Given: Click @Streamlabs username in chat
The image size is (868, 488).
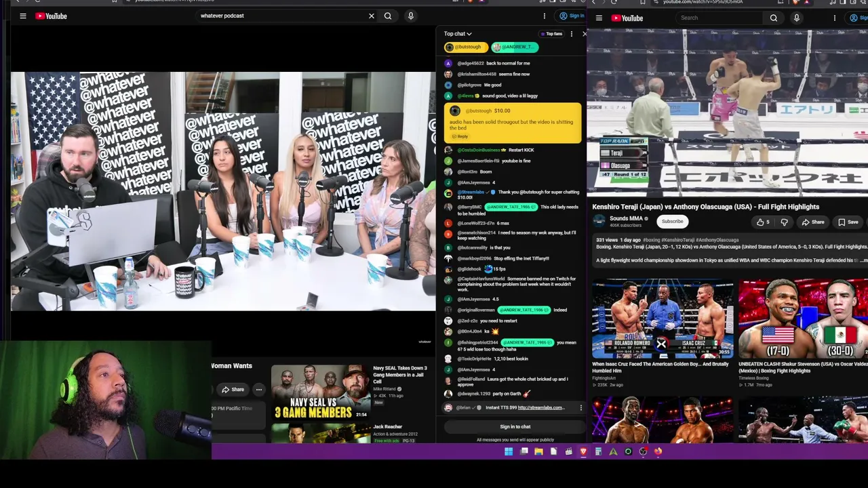Looking at the screenshot, I should [x=471, y=192].
